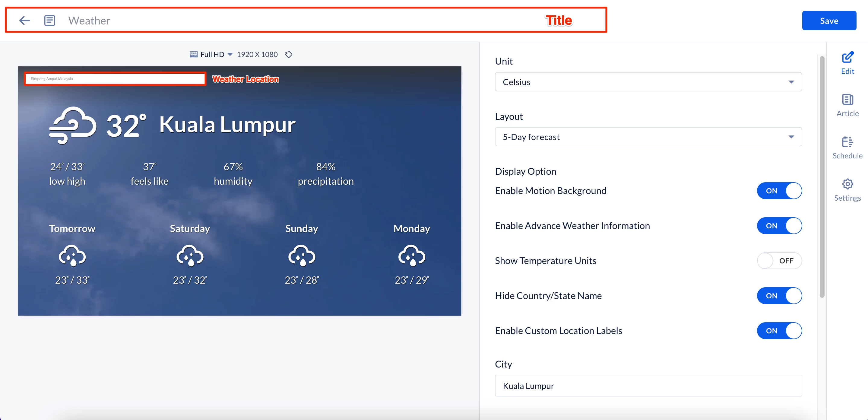Click the back arrow icon
The width and height of the screenshot is (868, 420).
24,21
